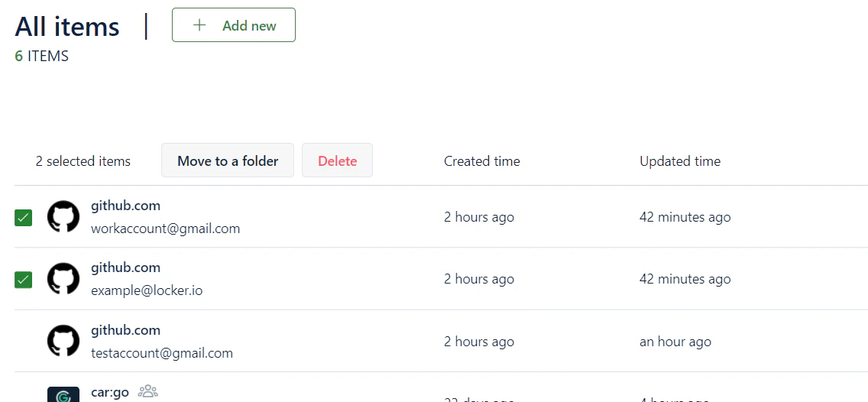Open github.com entry for workaccount@gmail.com
The height and width of the screenshot is (402, 868).
point(125,206)
